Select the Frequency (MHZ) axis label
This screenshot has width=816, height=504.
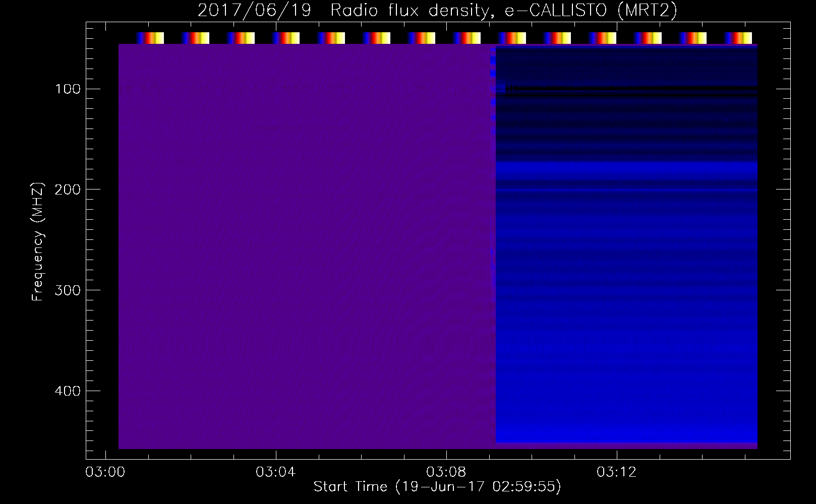38,241
